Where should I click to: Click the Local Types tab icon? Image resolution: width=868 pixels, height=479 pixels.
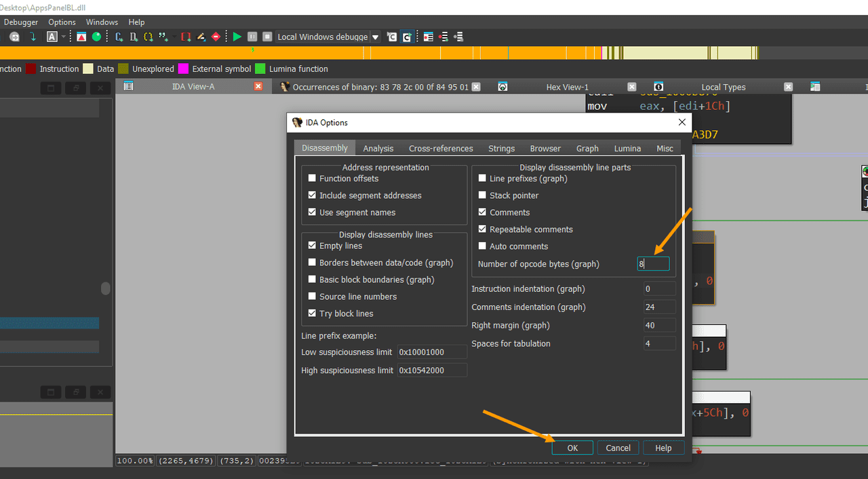click(658, 87)
